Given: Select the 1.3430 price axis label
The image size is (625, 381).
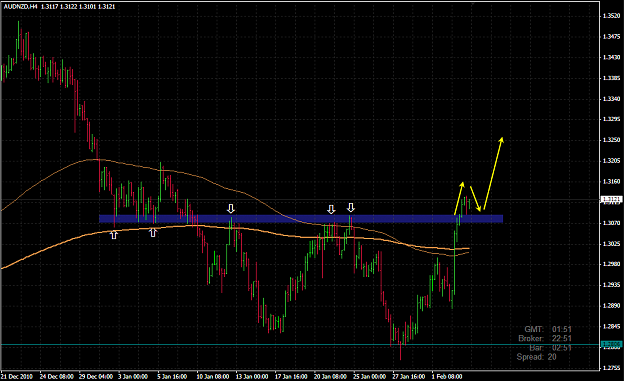Looking at the screenshot, I should [x=611, y=57].
